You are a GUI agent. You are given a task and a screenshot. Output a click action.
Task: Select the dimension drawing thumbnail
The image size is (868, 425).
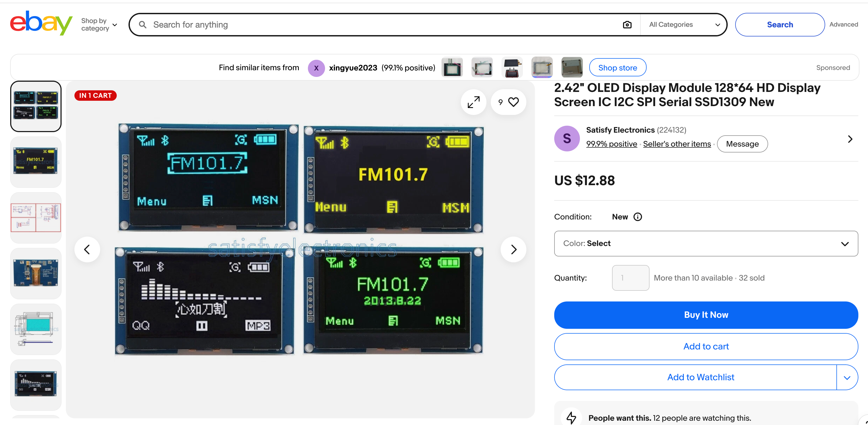tap(36, 329)
